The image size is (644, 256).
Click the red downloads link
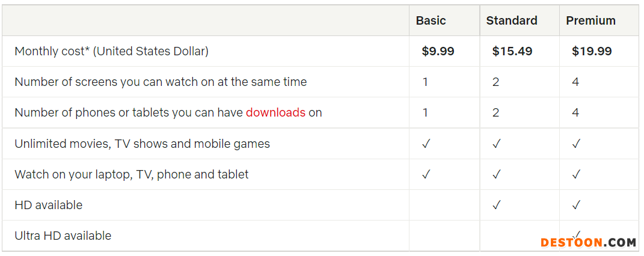(275, 112)
